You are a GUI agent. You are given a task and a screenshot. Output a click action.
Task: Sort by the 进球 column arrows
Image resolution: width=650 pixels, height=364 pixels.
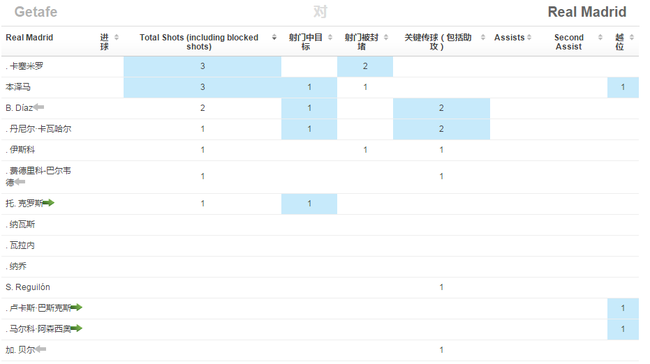pos(116,37)
